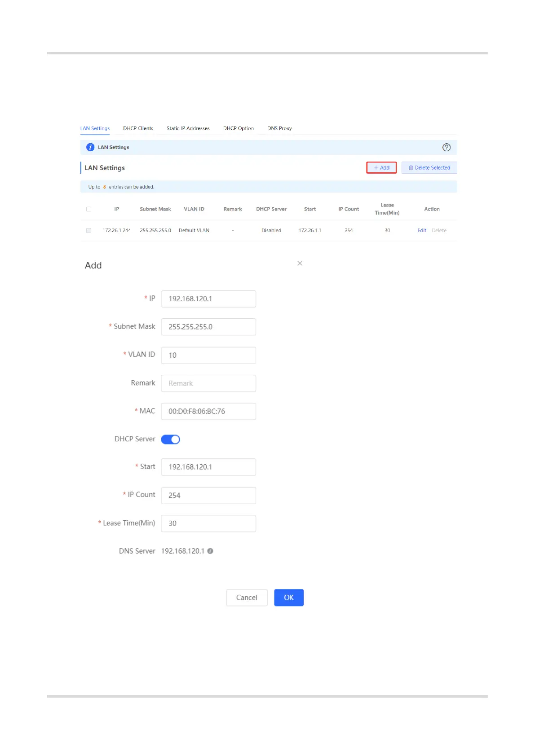The width and height of the screenshot is (535, 756).
Task: Go to the DHCP Option tab
Action: tap(239, 128)
